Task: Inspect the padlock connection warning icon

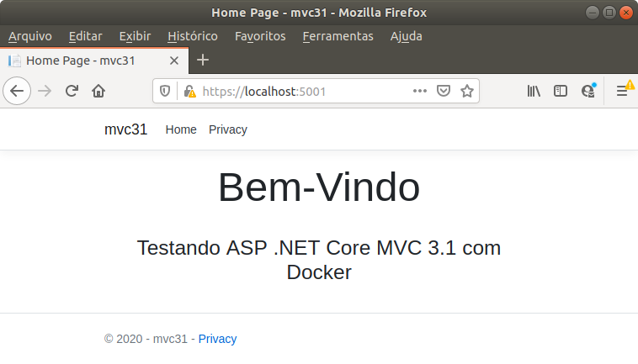Action: tap(189, 91)
